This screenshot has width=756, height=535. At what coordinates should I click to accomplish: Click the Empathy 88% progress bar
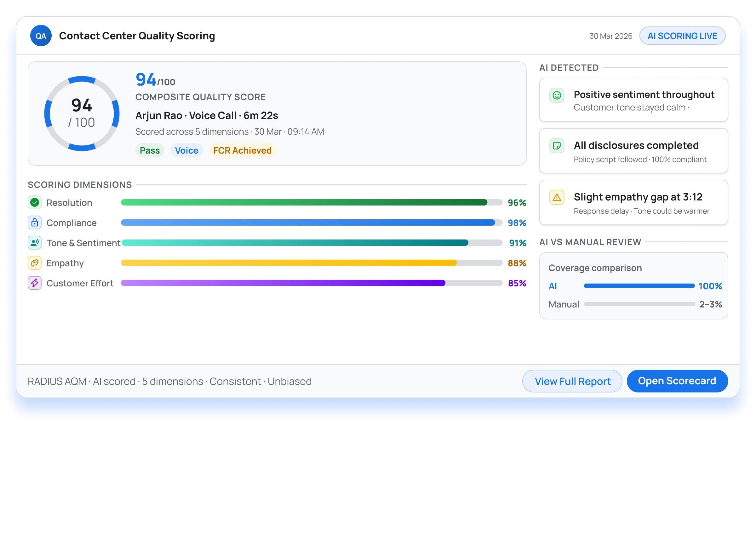tap(312, 263)
